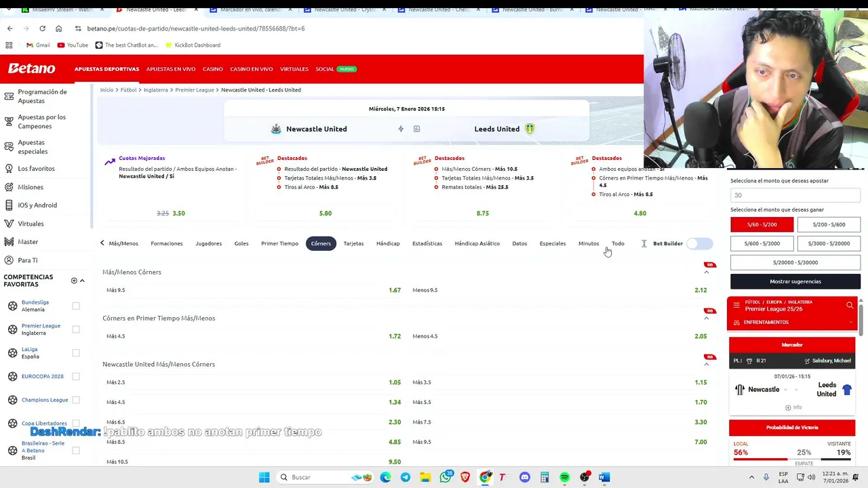
Task: Open the system tray hidden icons chevron
Action: click(751, 477)
